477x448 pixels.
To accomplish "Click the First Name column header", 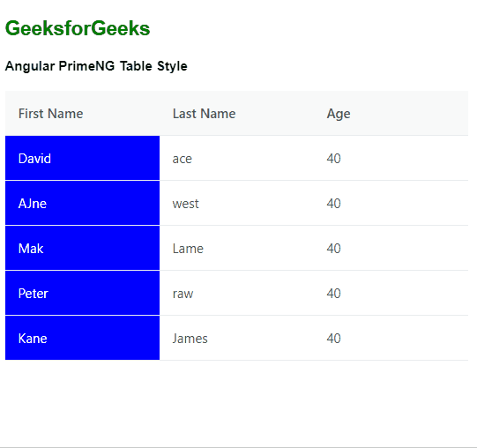I will point(83,113).
